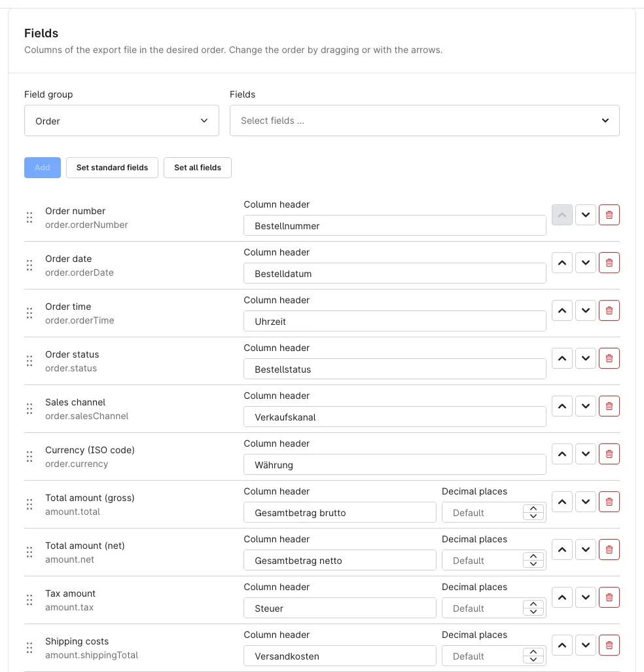Set decimal places for Total amount (gross)

[x=493, y=513]
